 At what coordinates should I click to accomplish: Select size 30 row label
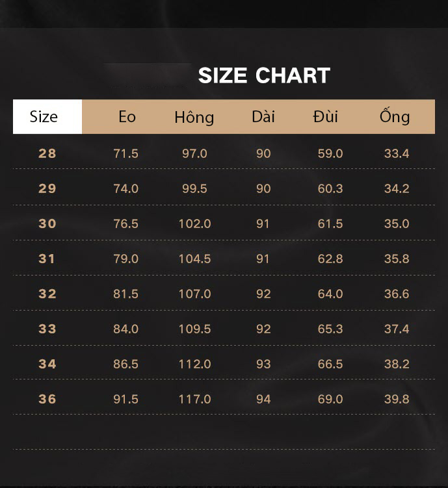47,224
